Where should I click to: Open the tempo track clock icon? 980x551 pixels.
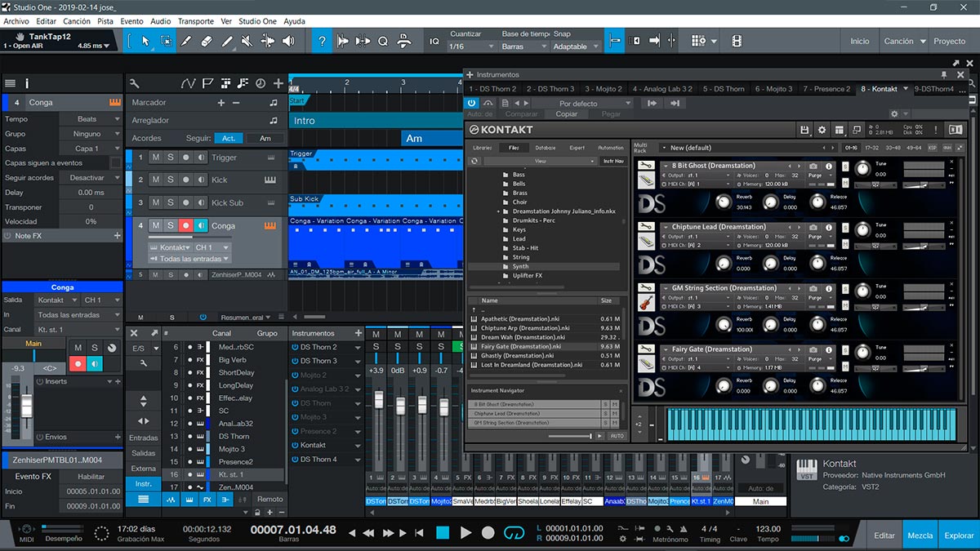(261, 83)
